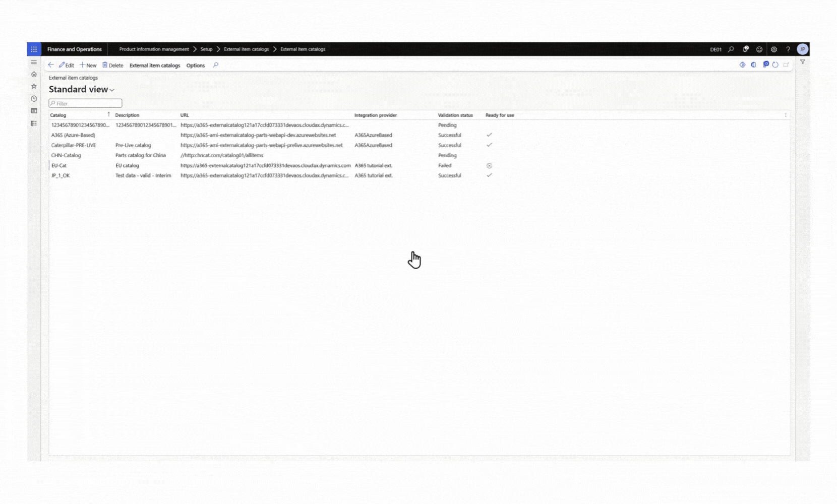
Task: Click the feedback smiley icon
Action: [x=759, y=49]
